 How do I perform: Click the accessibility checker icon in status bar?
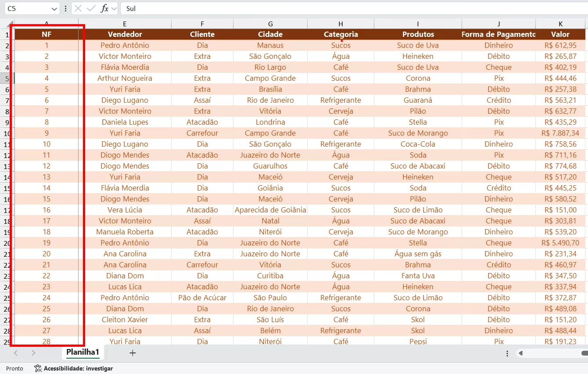coord(38,369)
